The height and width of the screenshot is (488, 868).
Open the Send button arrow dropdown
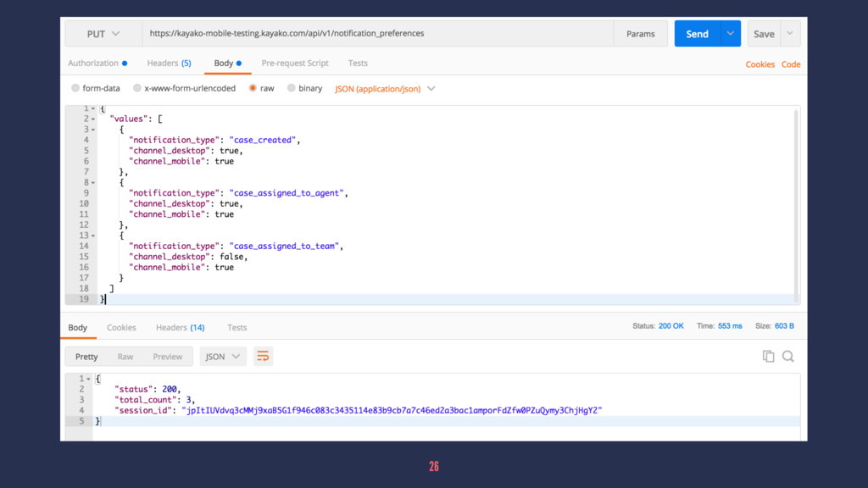click(730, 34)
